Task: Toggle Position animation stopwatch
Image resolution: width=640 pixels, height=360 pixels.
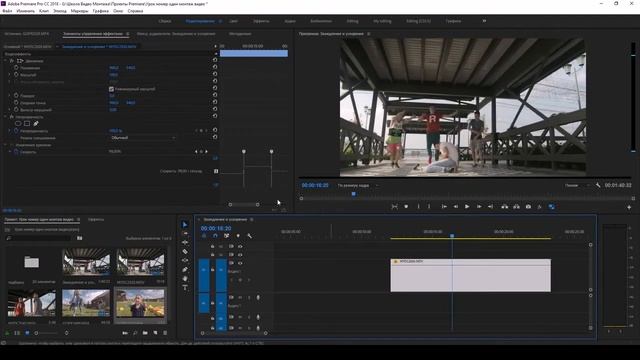Action: coord(16,67)
